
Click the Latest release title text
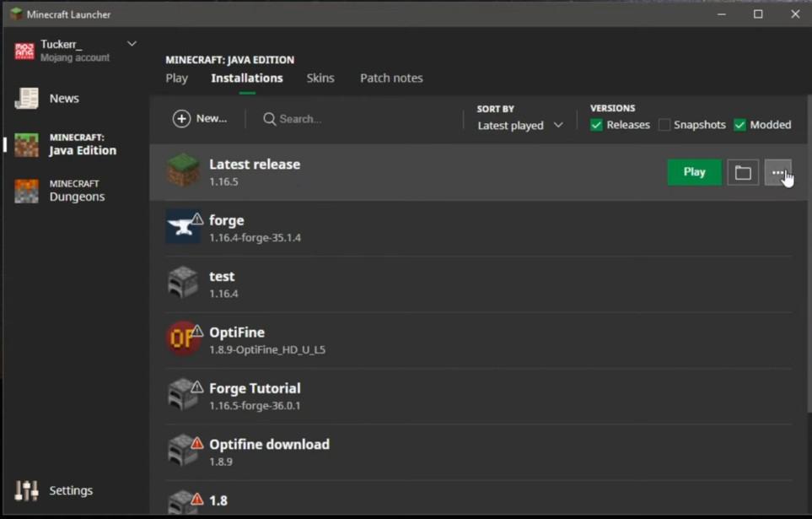tap(255, 165)
